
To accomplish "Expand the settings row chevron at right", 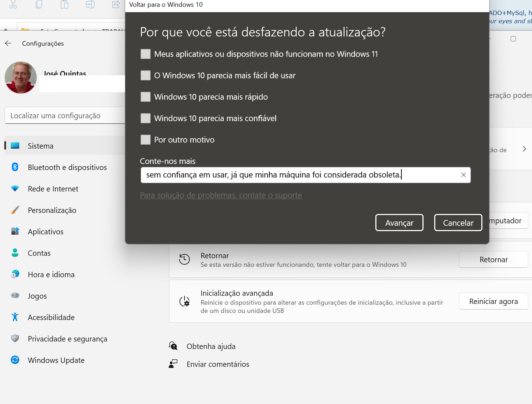I will [524, 149].
